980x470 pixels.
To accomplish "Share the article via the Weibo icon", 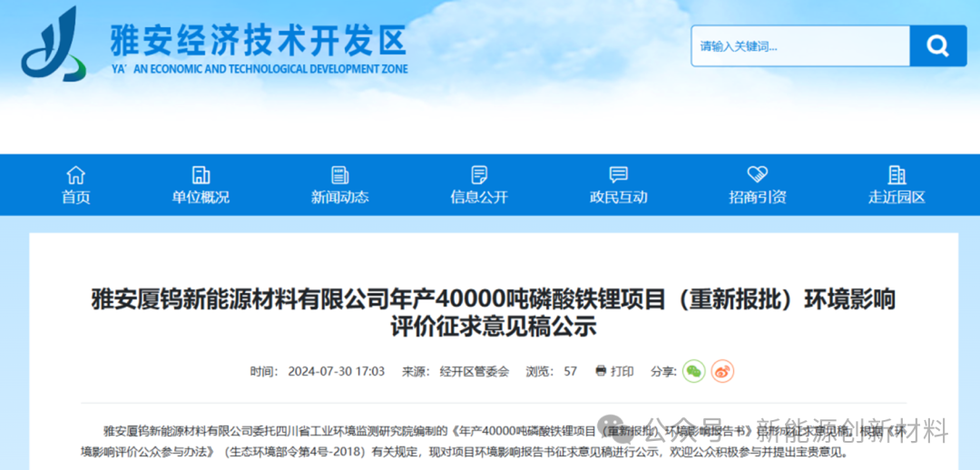I will (x=722, y=371).
